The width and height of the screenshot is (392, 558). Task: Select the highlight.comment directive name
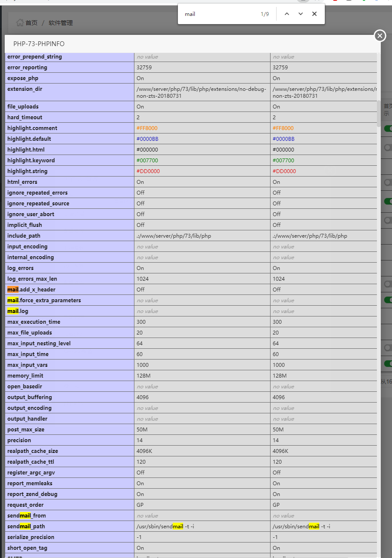[x=32, y=128]
